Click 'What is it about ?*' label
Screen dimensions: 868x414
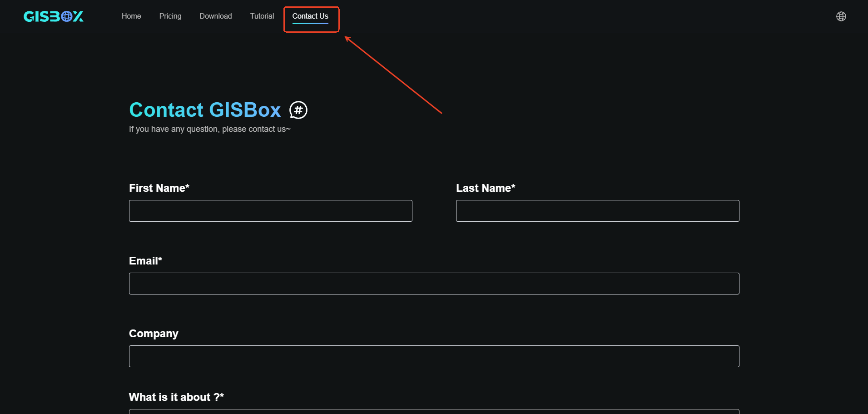[x=176, y=397]
